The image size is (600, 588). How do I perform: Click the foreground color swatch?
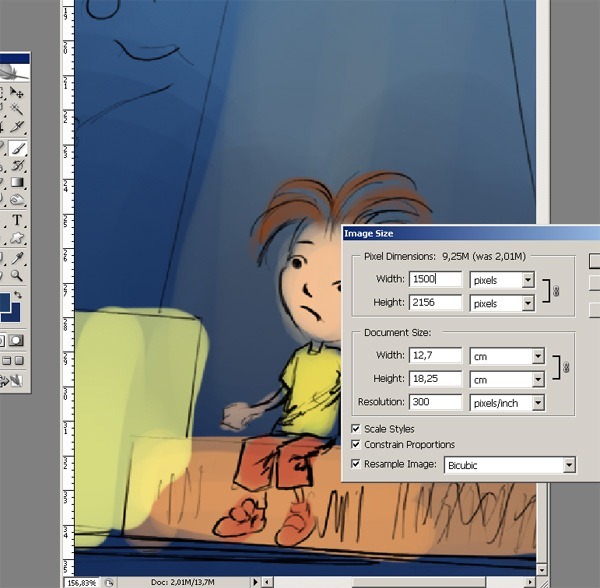tap(5, 302)
